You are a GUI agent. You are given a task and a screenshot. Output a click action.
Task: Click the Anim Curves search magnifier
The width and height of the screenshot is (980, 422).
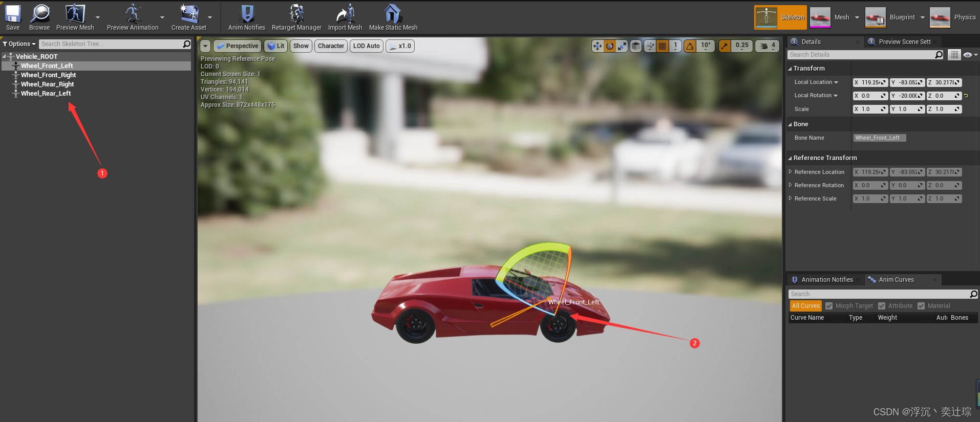pyautogui.click(x=973, y=294)
